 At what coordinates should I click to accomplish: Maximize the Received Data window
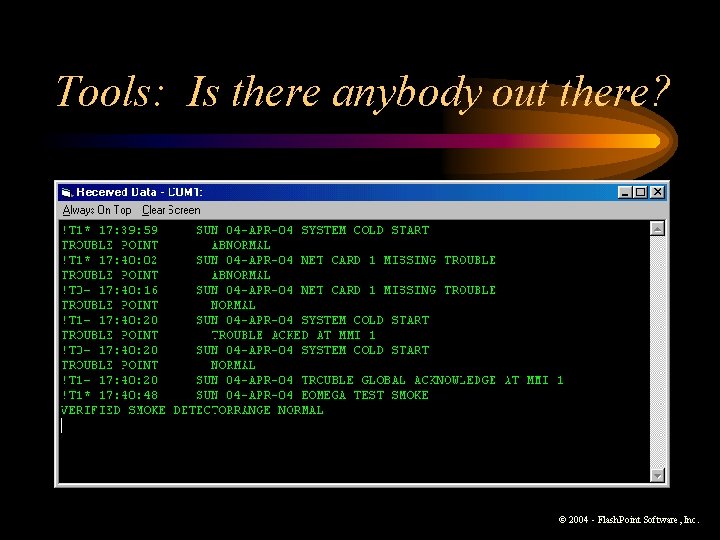(x=640, y=192)
